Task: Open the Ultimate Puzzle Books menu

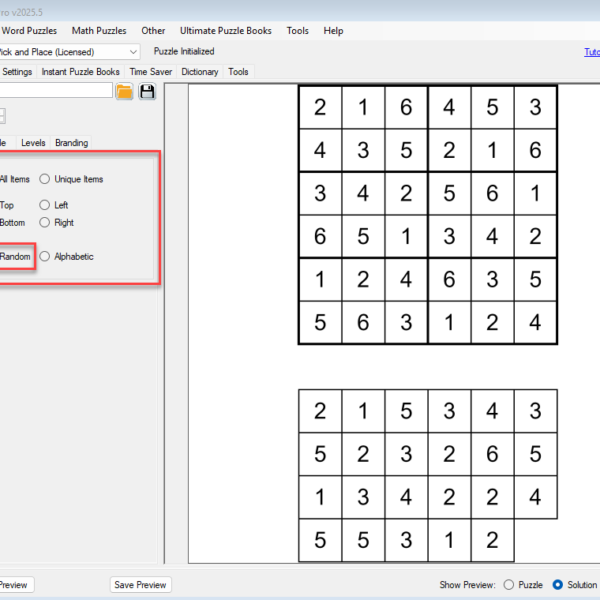Action: click(226, 31)
